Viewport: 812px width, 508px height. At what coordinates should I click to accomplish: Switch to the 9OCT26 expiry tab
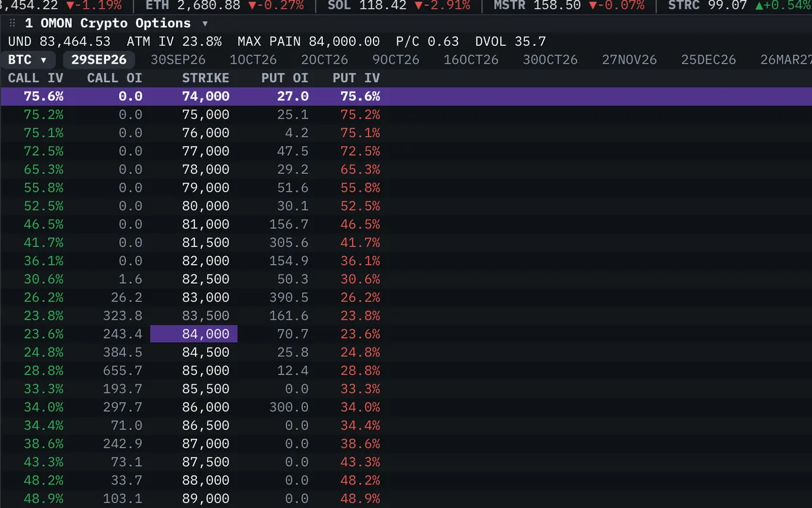click(x=396, y=60)
